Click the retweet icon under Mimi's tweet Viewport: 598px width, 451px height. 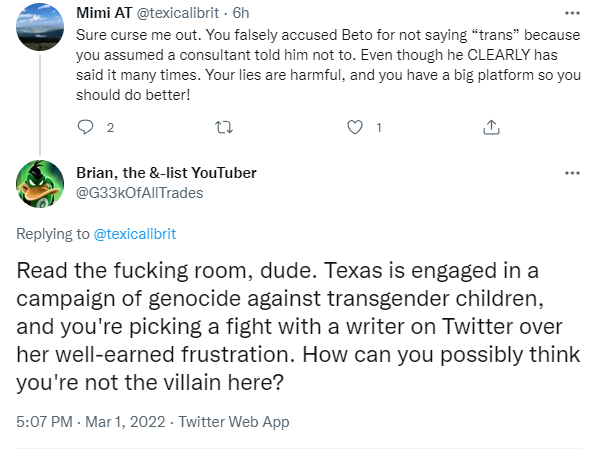[224, 127]
